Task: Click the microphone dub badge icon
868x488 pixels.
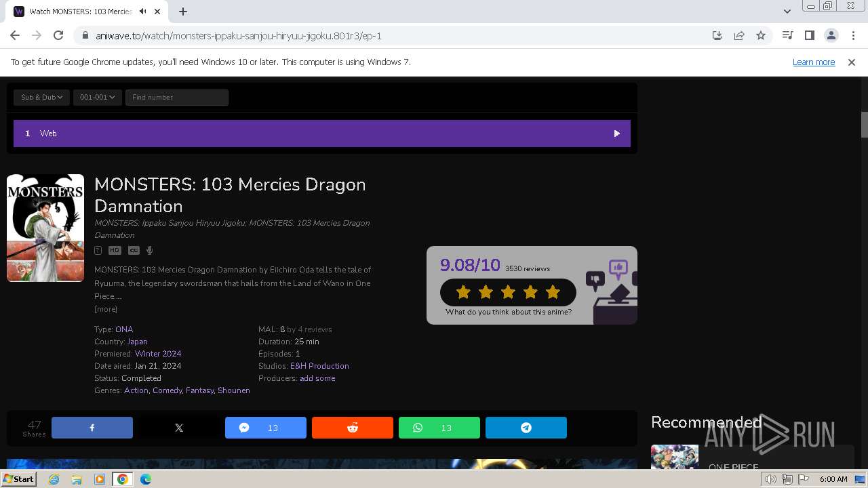Action: [x=150, y=251]
